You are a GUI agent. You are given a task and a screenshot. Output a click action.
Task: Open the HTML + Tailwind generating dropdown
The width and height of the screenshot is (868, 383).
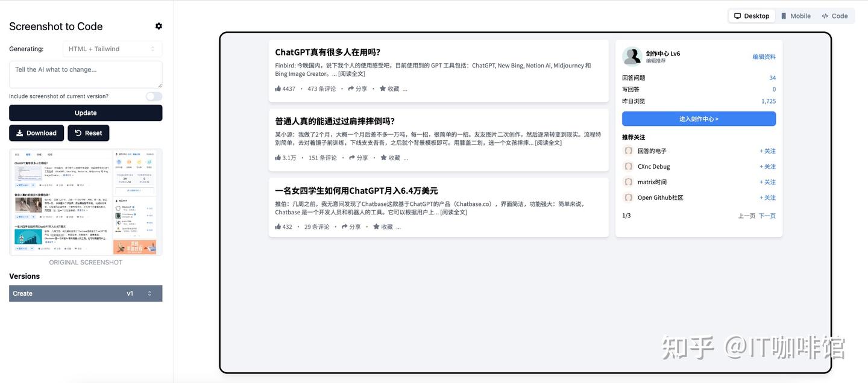(x=112, y=49)
